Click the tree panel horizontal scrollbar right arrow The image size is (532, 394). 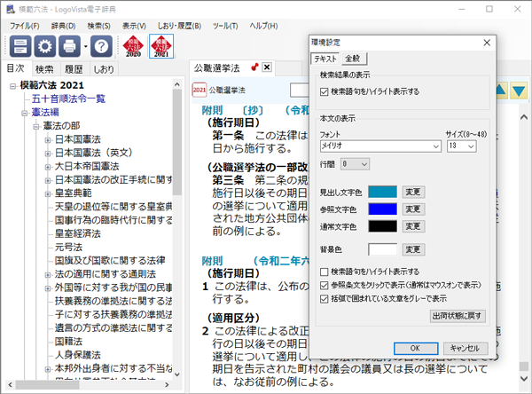click(167, 385)
